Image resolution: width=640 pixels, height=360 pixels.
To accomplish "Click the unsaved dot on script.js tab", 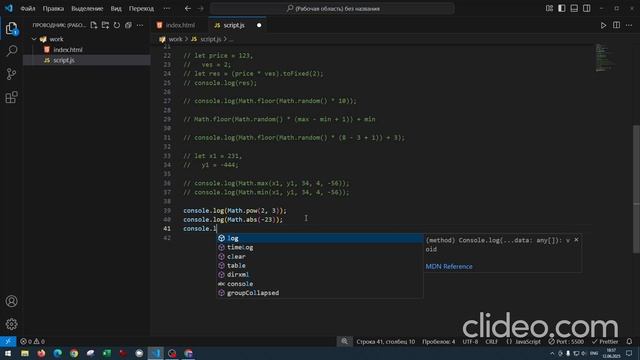I will 259,25.
